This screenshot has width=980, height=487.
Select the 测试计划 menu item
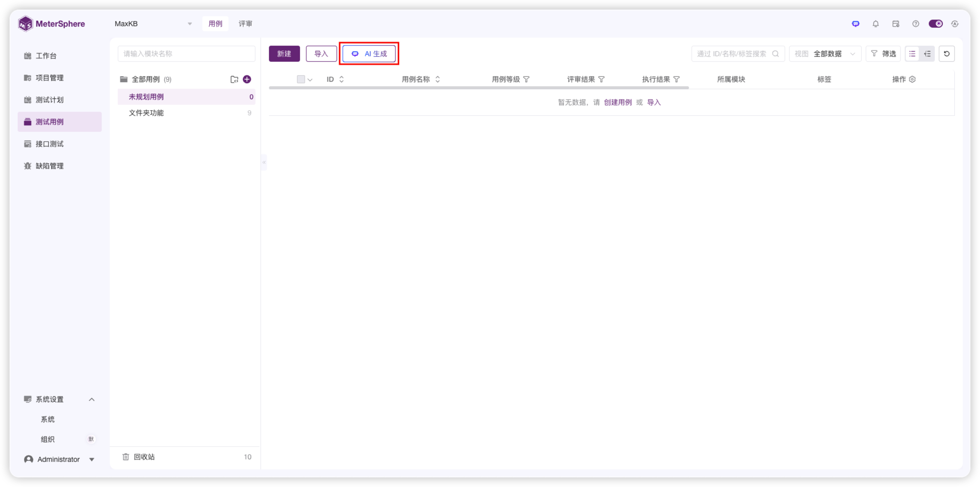pos(50,100)
